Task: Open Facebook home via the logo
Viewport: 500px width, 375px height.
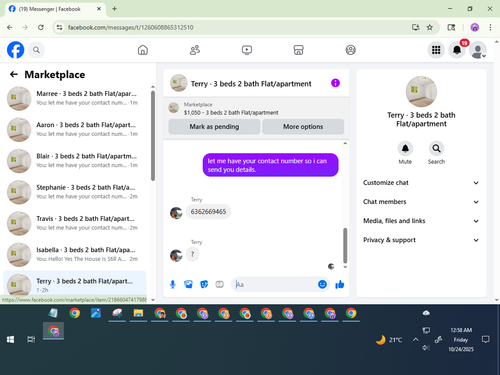Action: pos(15,50)
